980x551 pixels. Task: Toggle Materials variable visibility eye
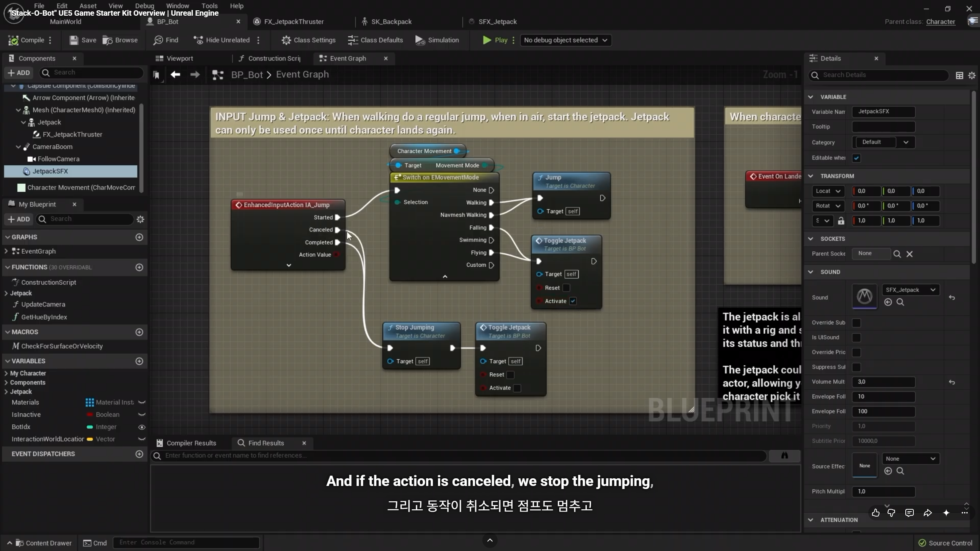[x=142, y=403]
